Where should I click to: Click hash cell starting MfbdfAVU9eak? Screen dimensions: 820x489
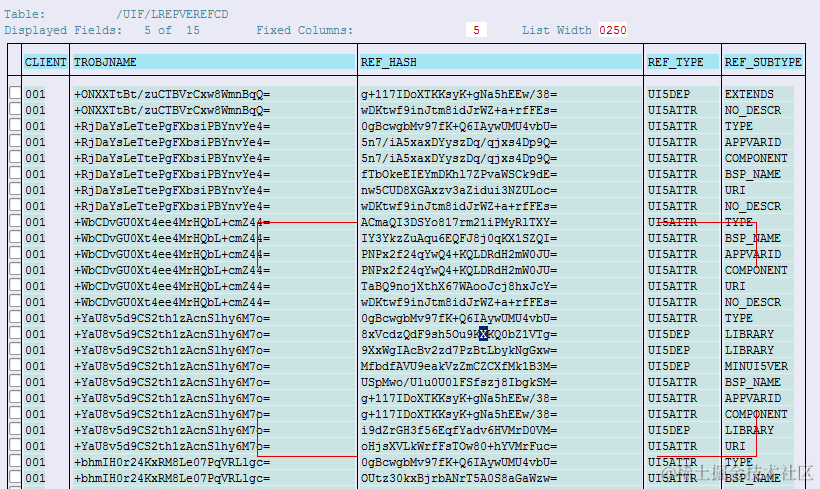[459, 366]
